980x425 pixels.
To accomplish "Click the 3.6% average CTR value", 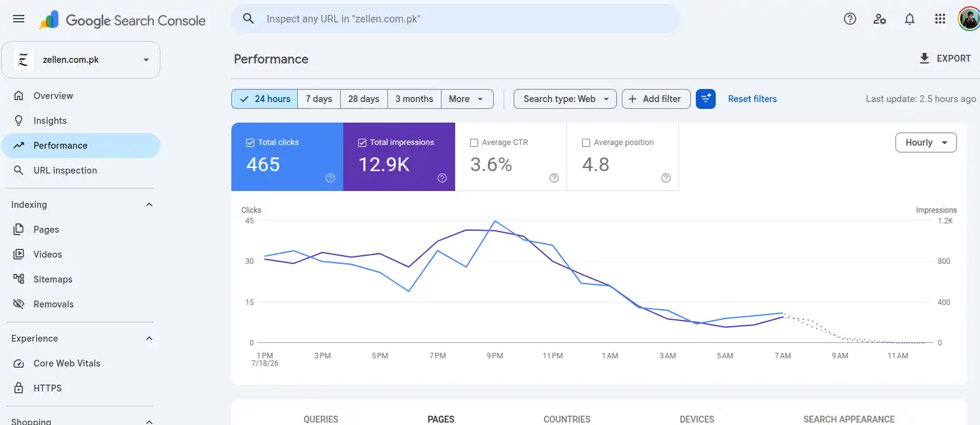I will [x=491, y=164].
